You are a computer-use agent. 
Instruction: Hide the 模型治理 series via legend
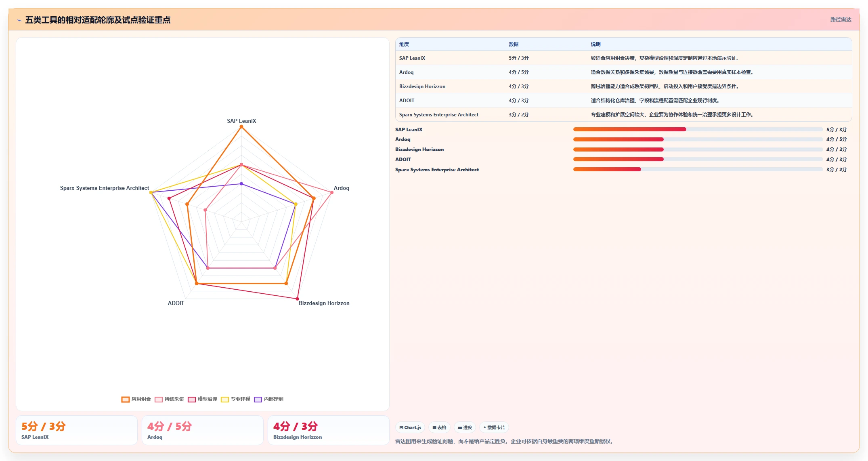[203, 399]
